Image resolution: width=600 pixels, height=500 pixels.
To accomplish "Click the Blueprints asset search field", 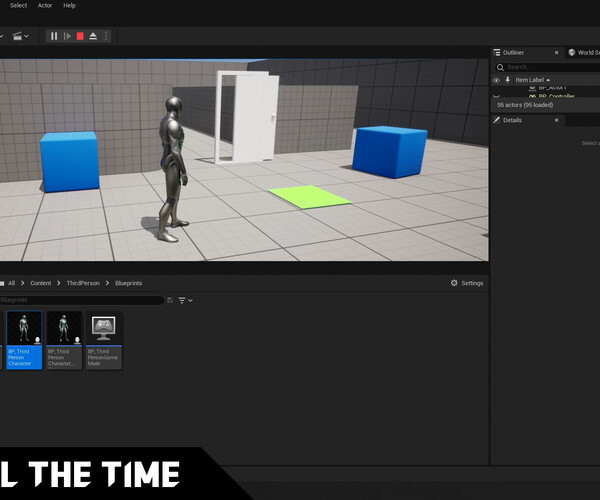I will pyautogui.click(x=82, y=300).
